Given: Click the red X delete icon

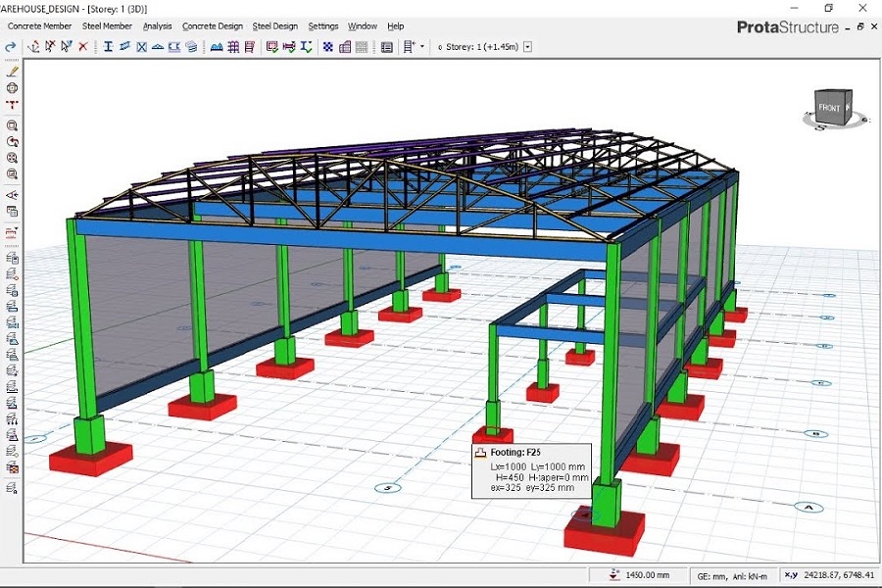Looking at the screenshot, I should tap(83, 47).
